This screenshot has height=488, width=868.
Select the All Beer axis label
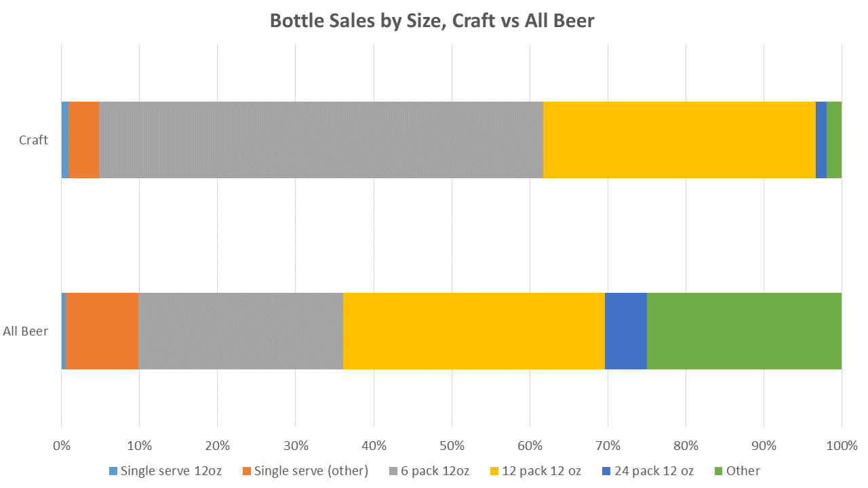click(26, 331)
